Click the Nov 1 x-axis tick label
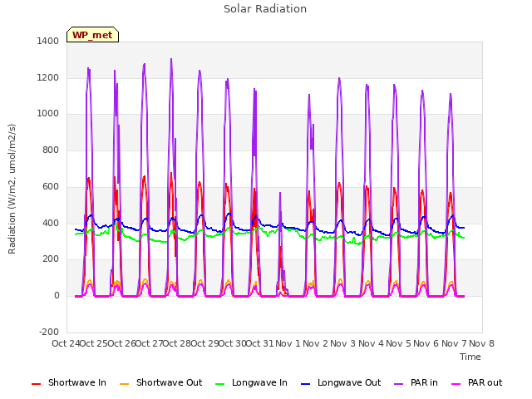The height and width of the screenshot is (399, 532). click(x=288, y=343)
